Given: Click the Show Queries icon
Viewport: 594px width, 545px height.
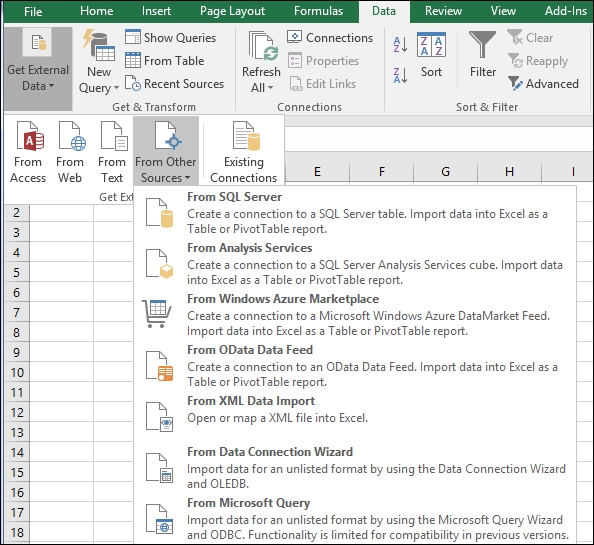Looking at the screenshot, I should click(x=133, y=37).
